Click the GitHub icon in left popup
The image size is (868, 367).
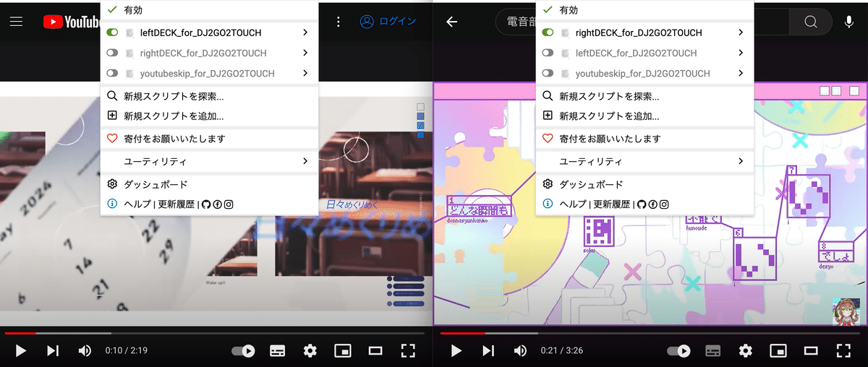coord(206,204)
